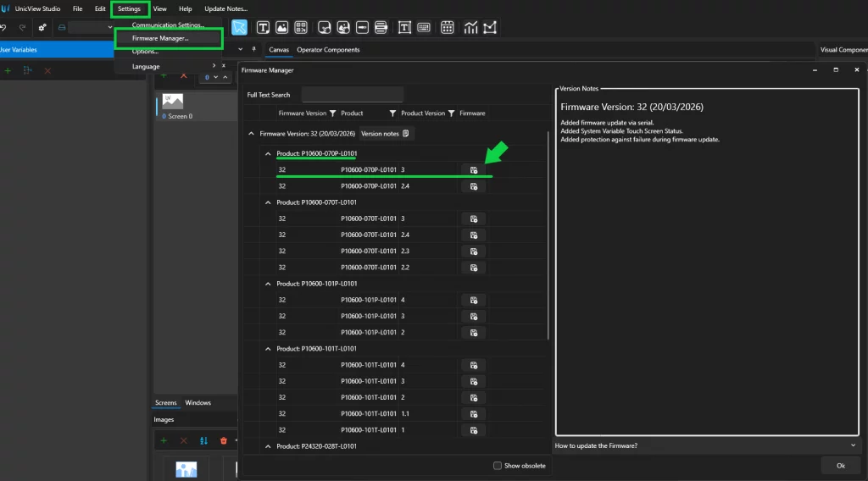
Task: Open the toolbar dropdown next to printer icon
Action: pos(109,27)
